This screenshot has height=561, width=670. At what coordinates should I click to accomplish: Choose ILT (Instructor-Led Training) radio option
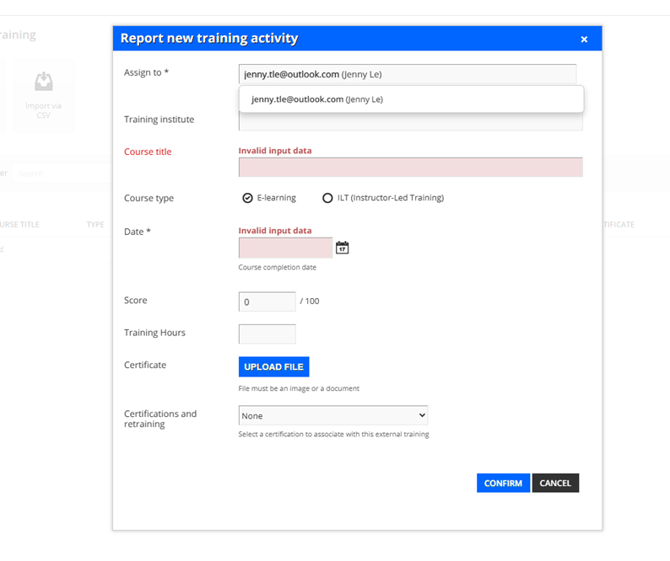click(x=327, y=198)
